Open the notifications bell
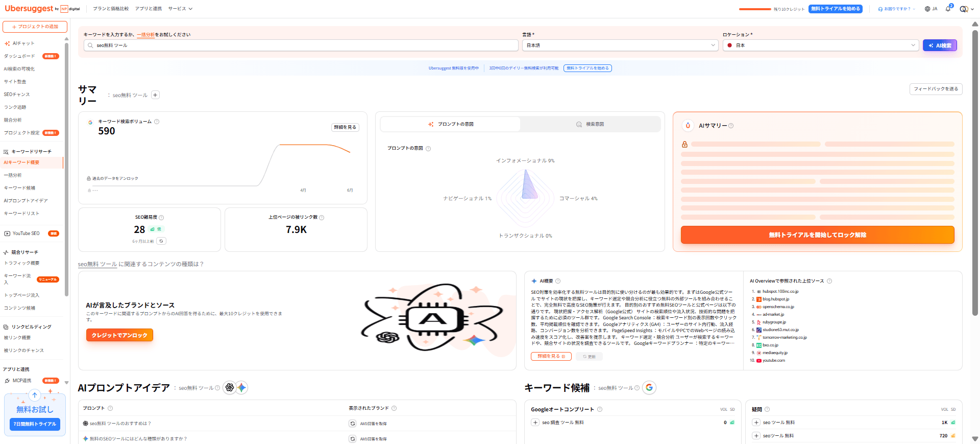Screen dimensions: 980x444 (948, 9)
